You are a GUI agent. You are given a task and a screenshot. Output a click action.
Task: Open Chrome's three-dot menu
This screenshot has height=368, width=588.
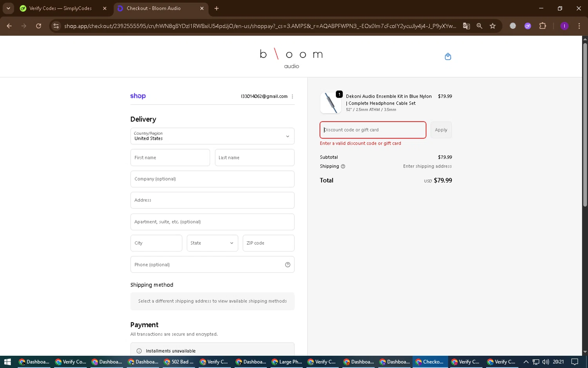(x=579, y=26)
